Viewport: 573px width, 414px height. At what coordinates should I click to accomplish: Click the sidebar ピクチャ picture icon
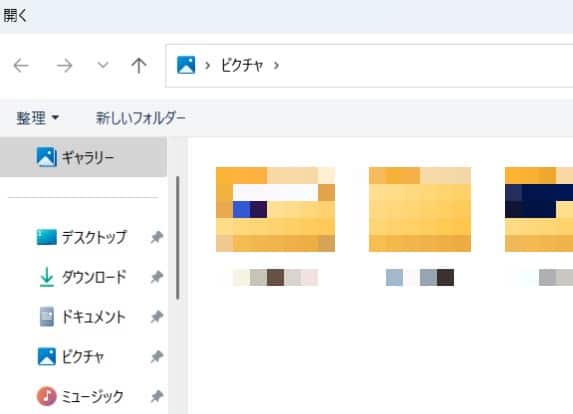pos(47,356)
